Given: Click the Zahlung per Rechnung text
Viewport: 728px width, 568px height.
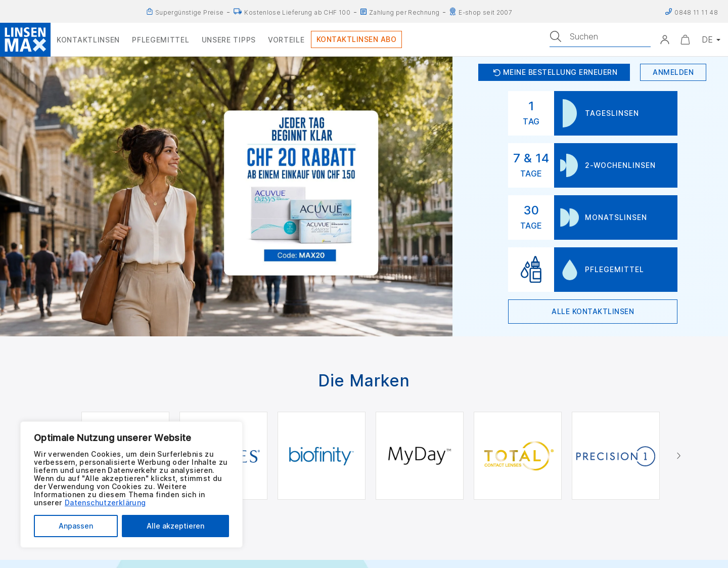Looking at the screenshot, I should click(404, 12).
